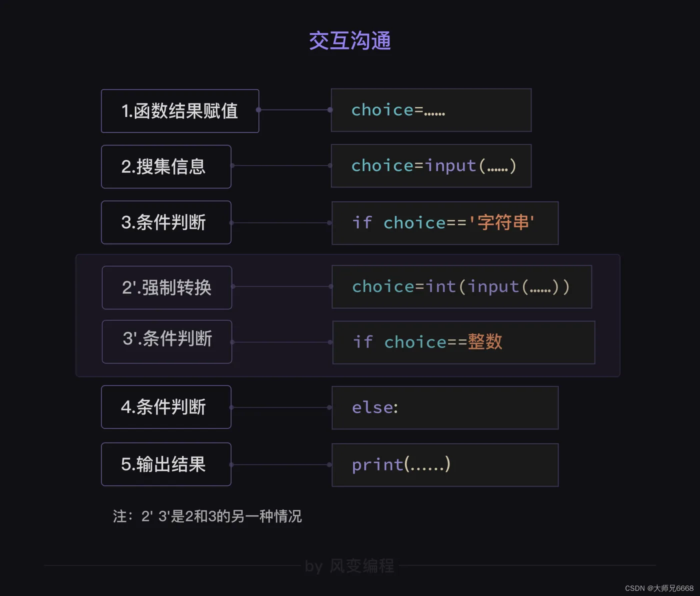Select the 2'.强制转换 box

point(167,287)
